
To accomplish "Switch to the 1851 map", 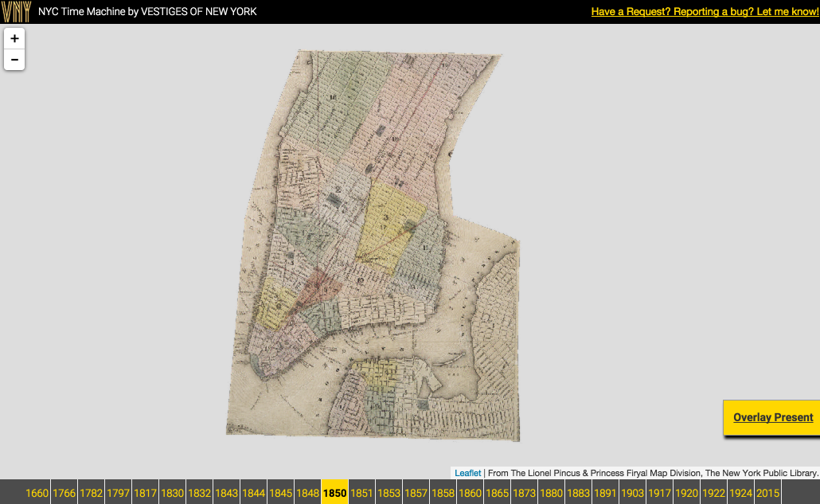I will [362, 493].
